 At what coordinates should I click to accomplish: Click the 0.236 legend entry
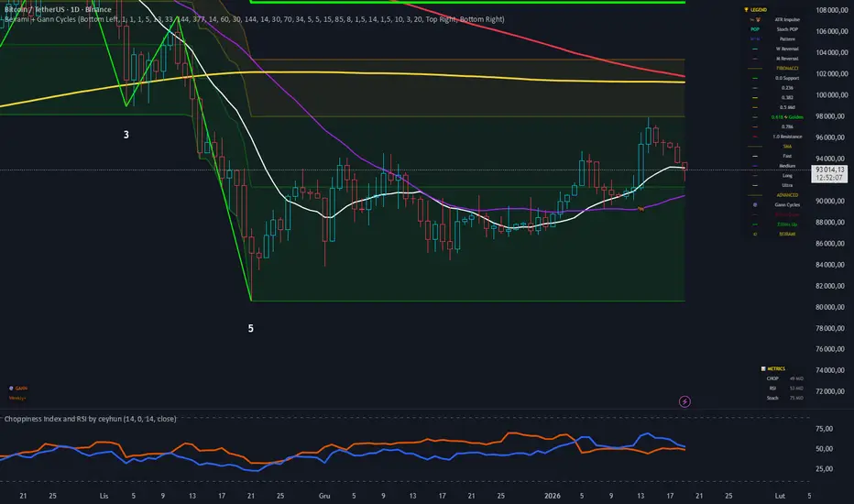[787, 88]
